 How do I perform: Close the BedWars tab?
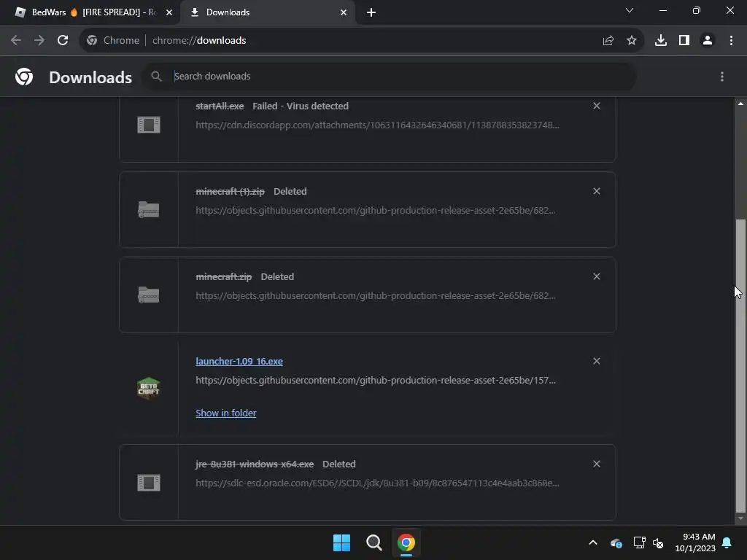[x=169, y=12]
